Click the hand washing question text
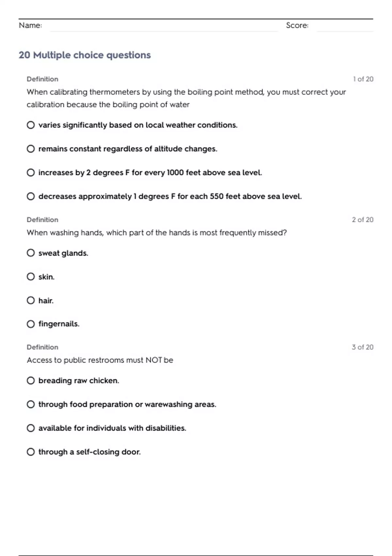Screen dimensions: 392x556 (x=157, y=233)
